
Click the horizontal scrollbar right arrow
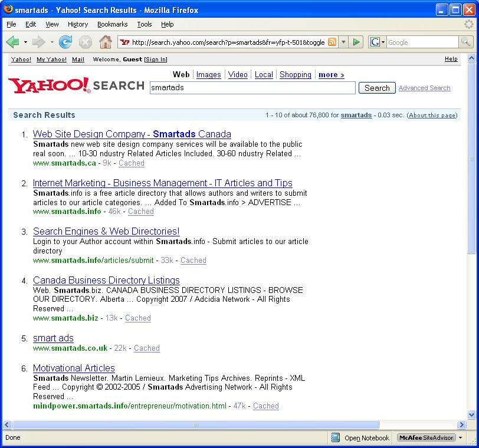coord(461,424)
